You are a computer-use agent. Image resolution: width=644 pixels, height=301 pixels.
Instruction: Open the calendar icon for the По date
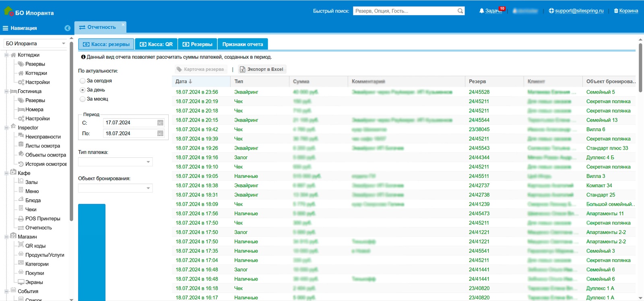pyautogui.click(x=160, y=133)
